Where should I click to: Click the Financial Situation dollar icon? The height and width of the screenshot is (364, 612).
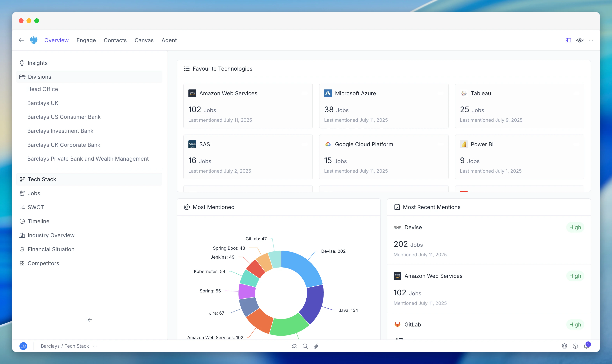(22, 249)
